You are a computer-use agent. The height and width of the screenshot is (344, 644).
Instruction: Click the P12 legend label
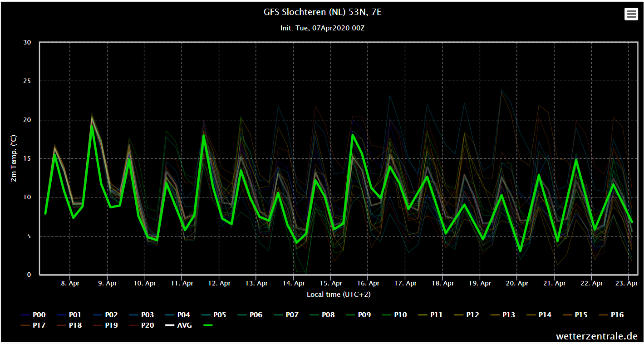(472, 315)
